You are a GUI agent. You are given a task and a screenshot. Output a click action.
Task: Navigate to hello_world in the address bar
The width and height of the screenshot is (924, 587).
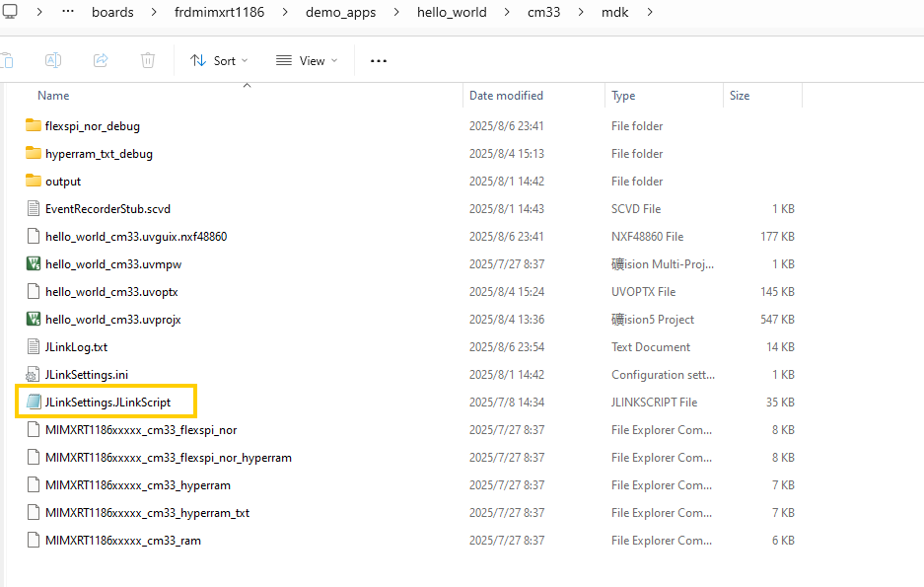pyautogui.click(x=452, y=13)
